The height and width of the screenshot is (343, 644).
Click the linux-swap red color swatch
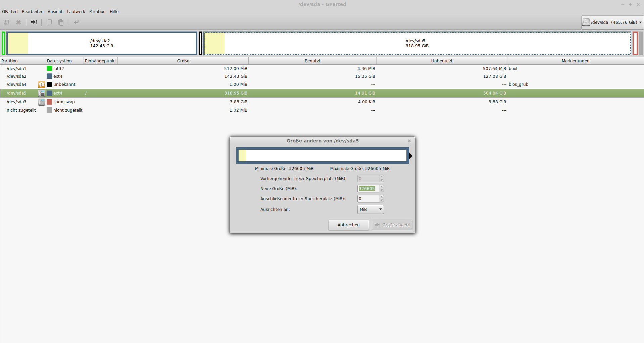(49, 102)
